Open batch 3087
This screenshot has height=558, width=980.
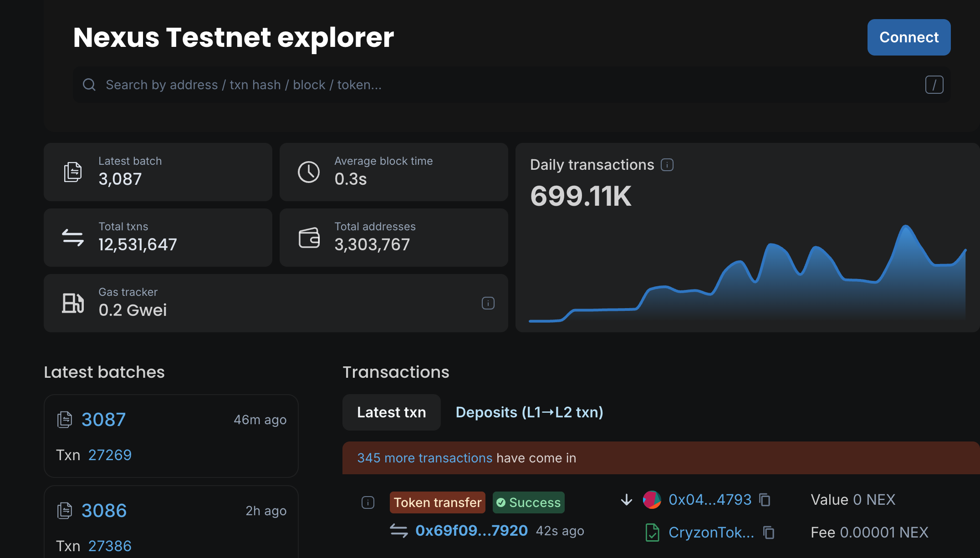tap(103, 420)
